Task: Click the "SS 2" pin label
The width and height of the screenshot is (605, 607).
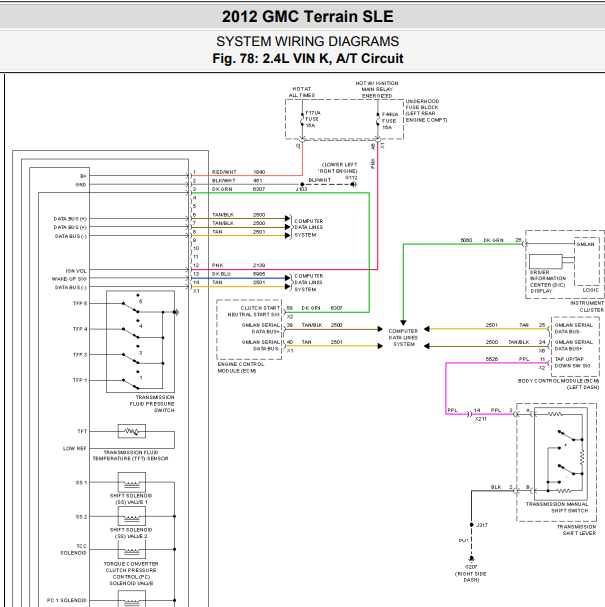Action: (x=81, y=517)
